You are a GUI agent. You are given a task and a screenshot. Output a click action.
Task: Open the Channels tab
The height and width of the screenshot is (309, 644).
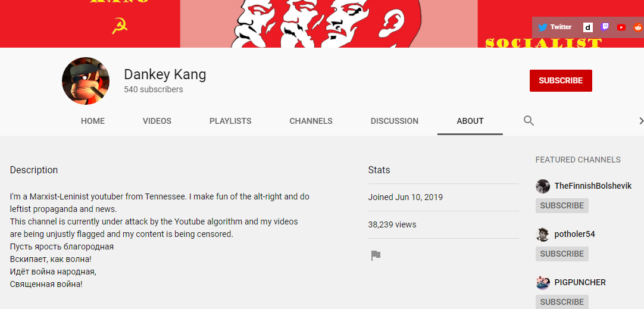(311, 121)
